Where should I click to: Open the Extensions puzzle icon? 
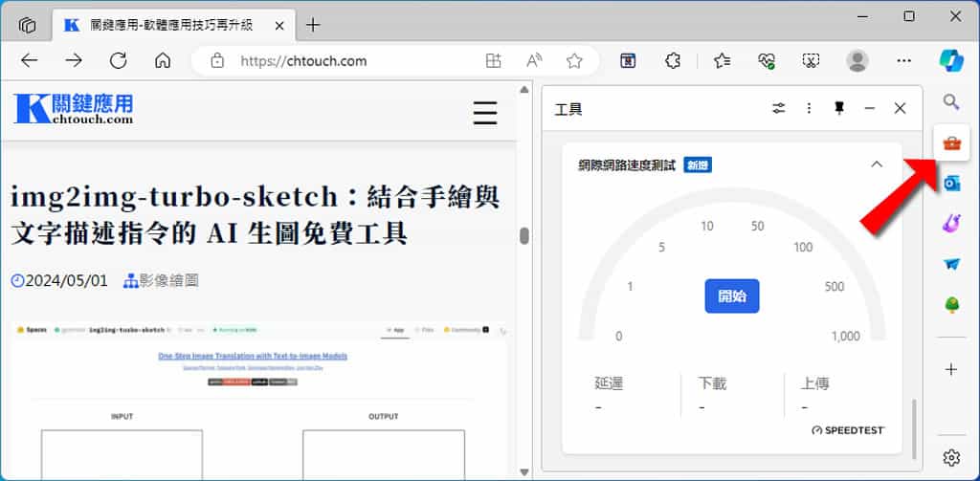coord(673,61)
